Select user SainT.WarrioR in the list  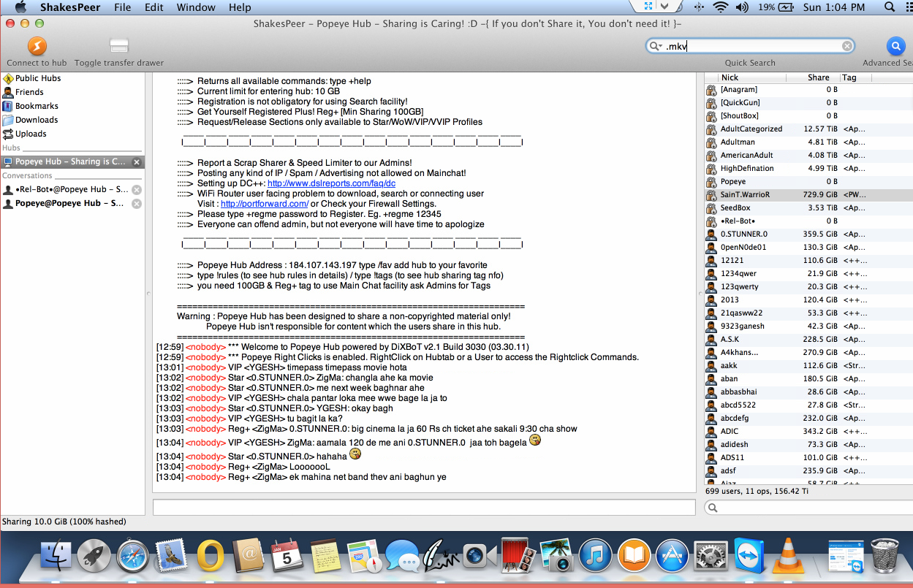tap(808, 195)
